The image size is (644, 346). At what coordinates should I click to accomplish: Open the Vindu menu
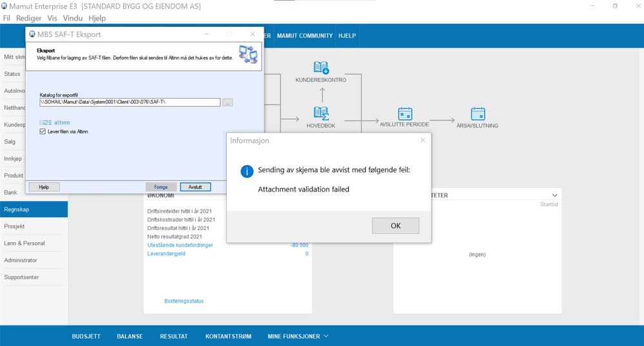pos(73,18)
